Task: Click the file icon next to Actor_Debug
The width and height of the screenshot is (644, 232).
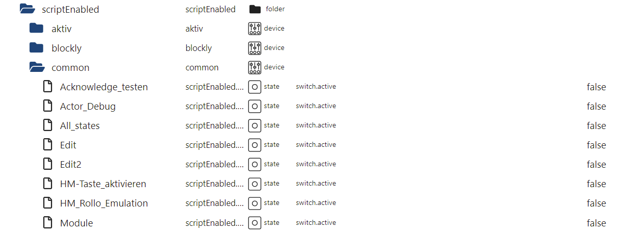Action: 47,106
